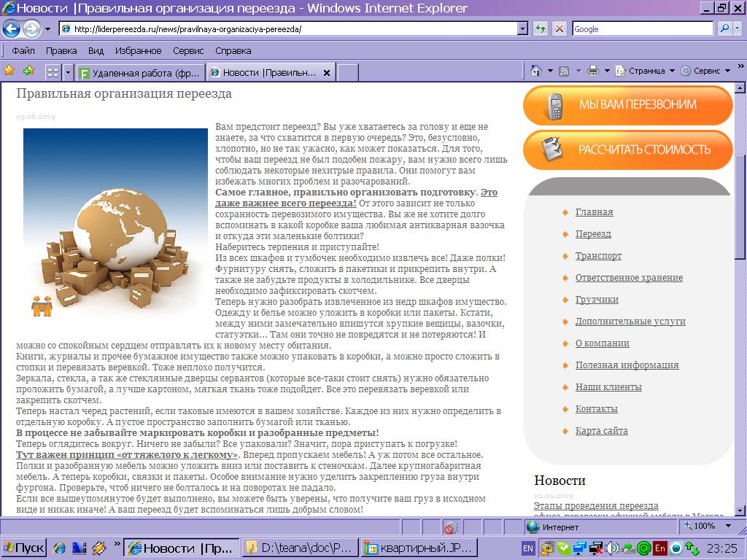Open the Favorites Center star icon

9,71
